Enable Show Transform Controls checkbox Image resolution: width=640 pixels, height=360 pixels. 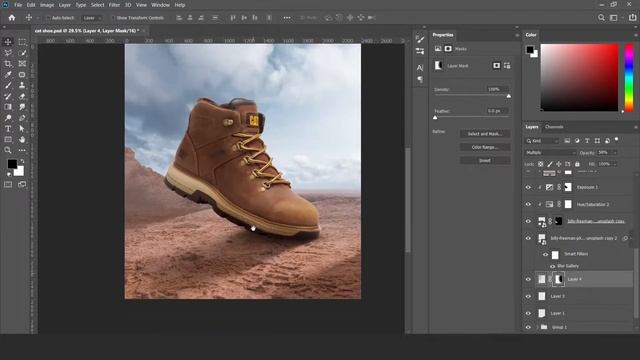point(113,18)
